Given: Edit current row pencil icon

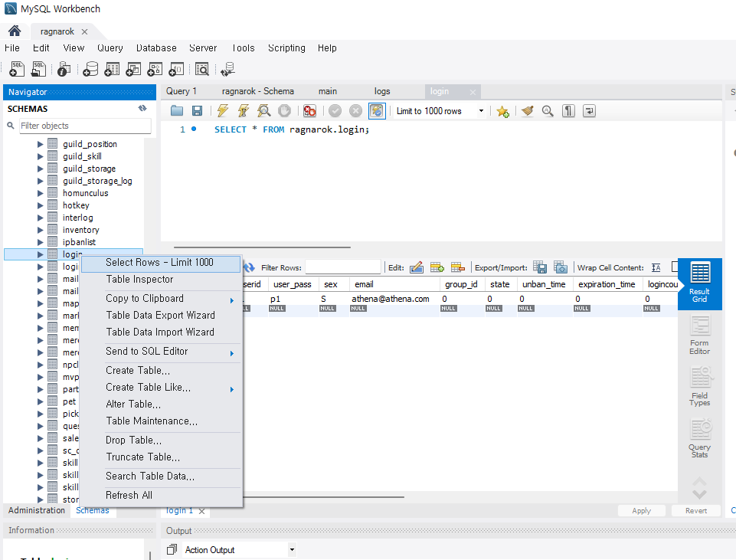Looking at the screenshot, I should [417, 267].
